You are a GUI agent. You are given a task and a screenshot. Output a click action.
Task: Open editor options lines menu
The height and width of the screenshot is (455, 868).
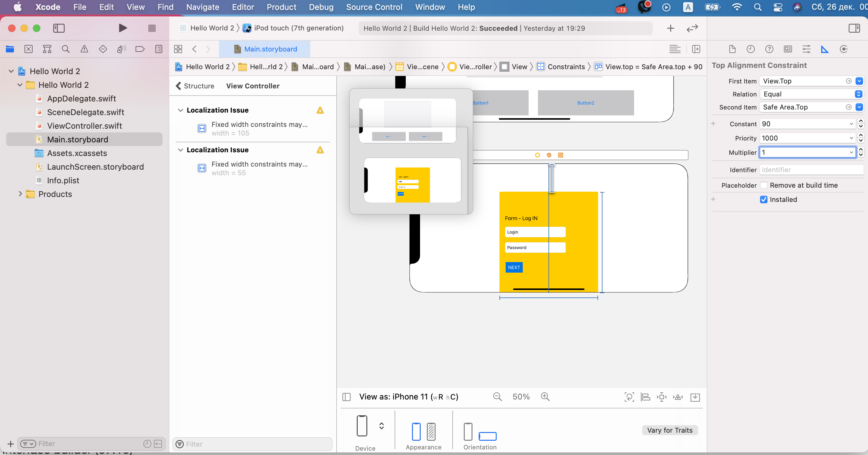click(x=675, y=49)
